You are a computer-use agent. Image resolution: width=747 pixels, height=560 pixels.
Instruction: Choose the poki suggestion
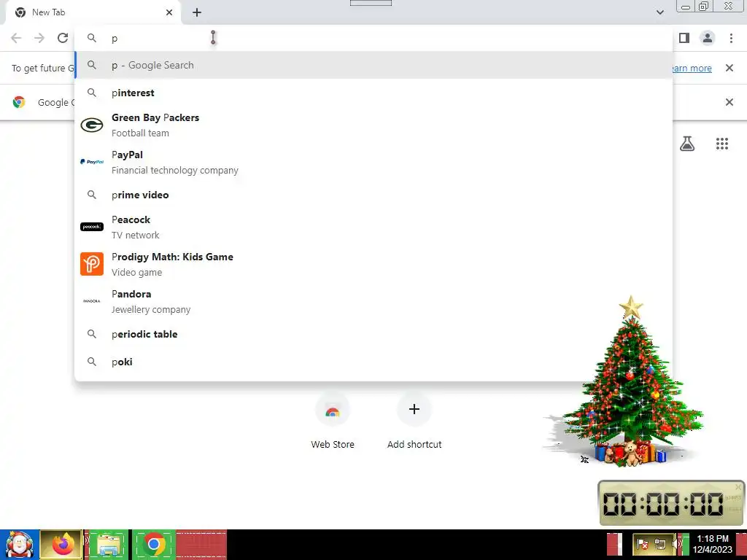point(373,362)
